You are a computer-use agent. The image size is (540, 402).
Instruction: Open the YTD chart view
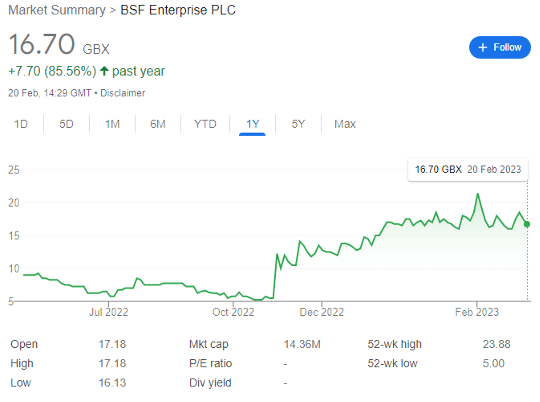click(205, 124)
